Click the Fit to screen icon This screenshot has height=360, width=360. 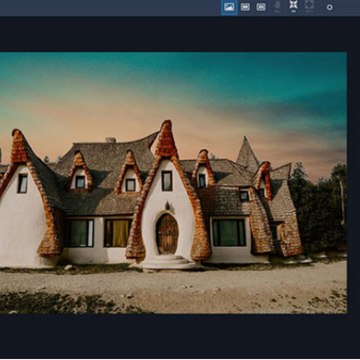(x=293, y=6)
